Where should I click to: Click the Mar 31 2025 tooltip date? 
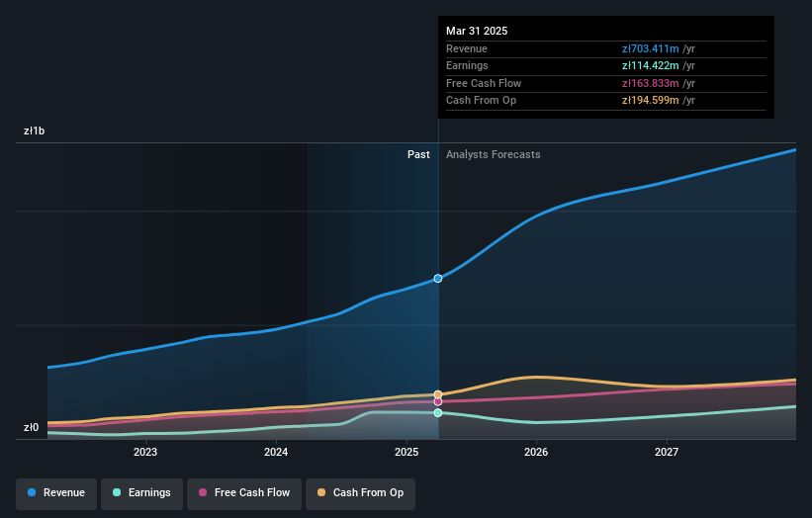(x=477, y=31)
